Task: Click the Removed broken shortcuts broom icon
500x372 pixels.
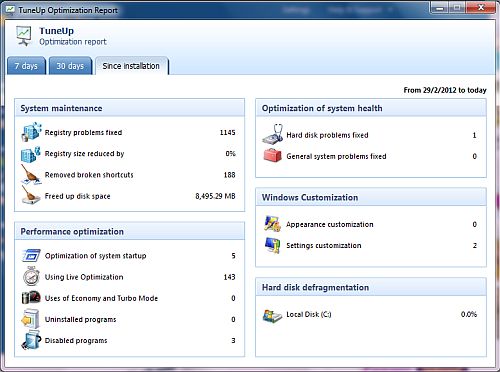Action: coord(31,174)
